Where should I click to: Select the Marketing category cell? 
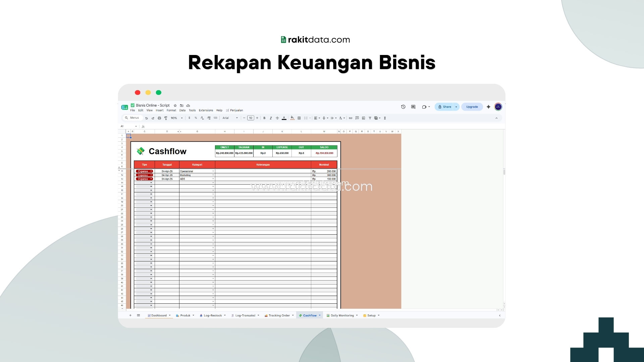coord(197,175)
